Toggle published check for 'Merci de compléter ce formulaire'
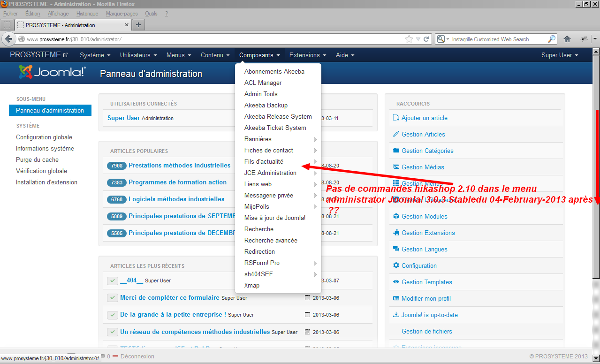Image resolution: width=600 pixels, height=364 pixels. point(112,298)
